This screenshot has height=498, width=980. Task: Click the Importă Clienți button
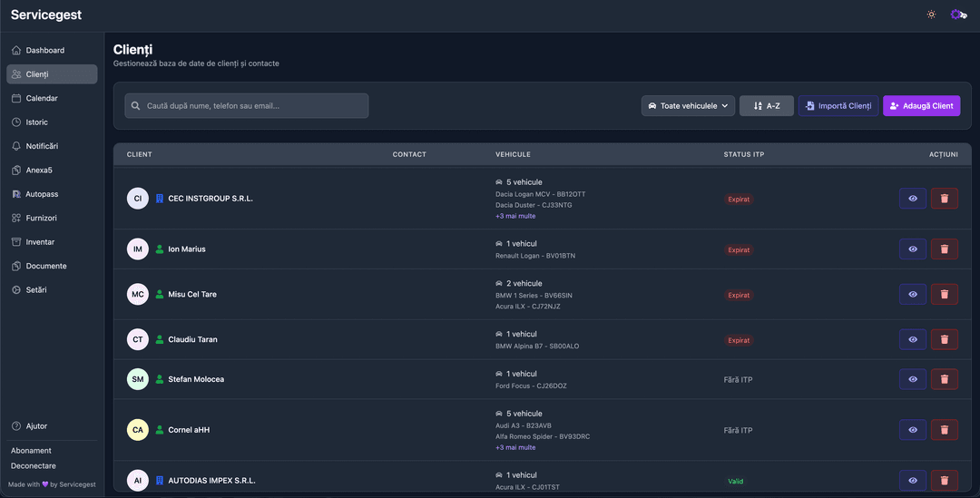tap(838, 106)
